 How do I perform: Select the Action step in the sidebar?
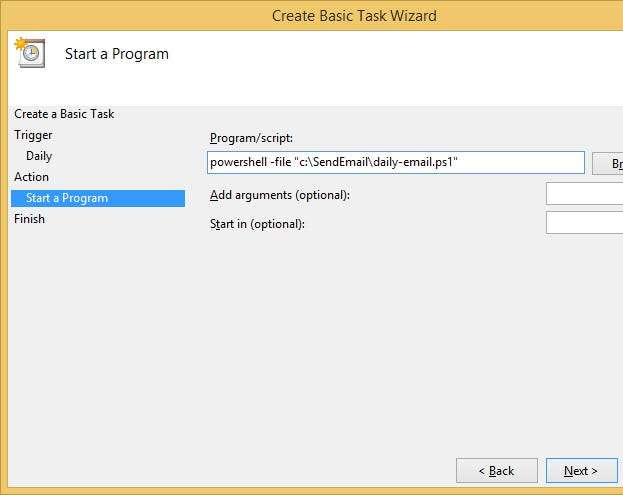[31, 177]
